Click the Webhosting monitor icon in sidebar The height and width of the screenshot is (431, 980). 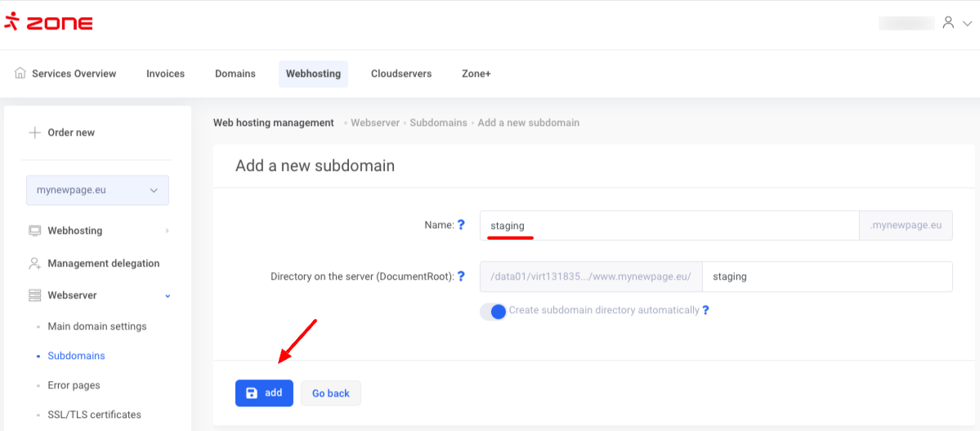34,231
